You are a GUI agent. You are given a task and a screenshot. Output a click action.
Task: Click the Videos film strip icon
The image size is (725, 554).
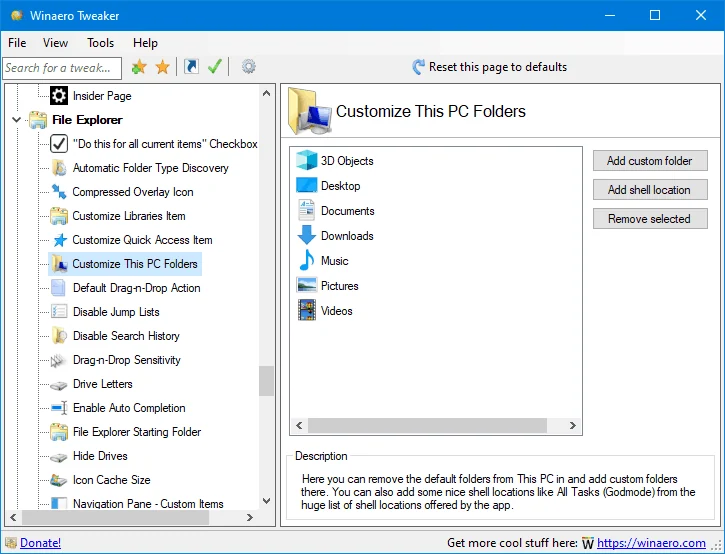click(x=307, y=310)
